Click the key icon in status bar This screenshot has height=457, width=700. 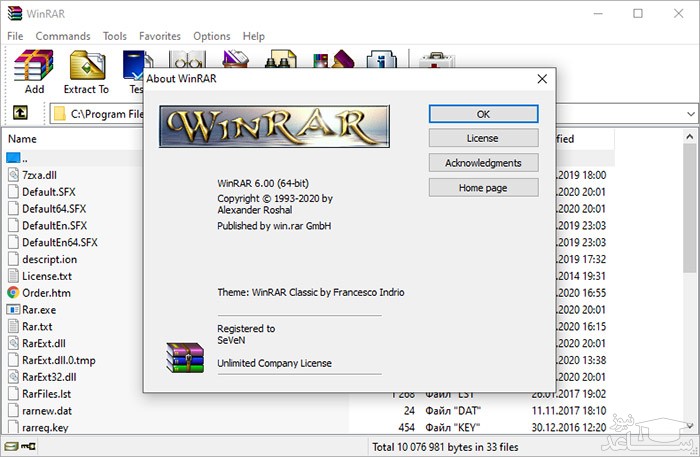click(x=28, y=447)
